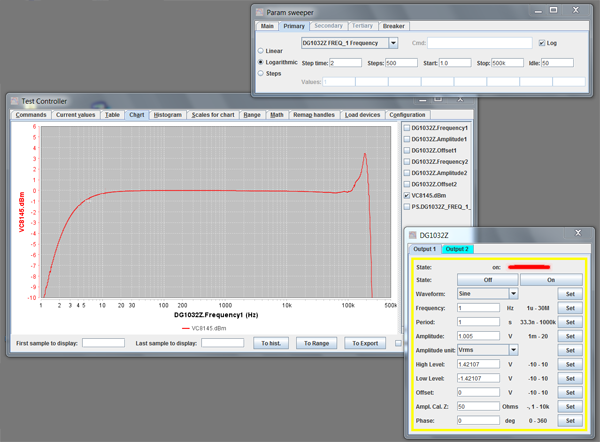
Task: Maximize the Param sweeper window
Action: pos(553,10)
